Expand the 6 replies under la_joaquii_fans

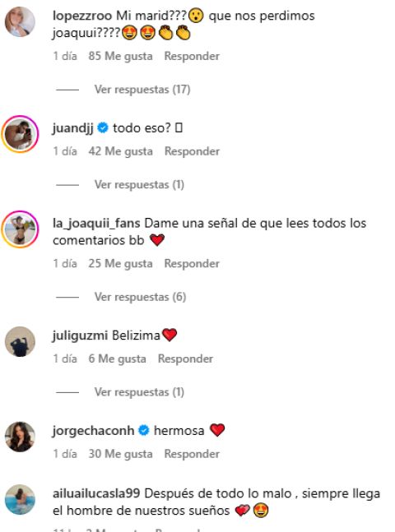point(140,297)
